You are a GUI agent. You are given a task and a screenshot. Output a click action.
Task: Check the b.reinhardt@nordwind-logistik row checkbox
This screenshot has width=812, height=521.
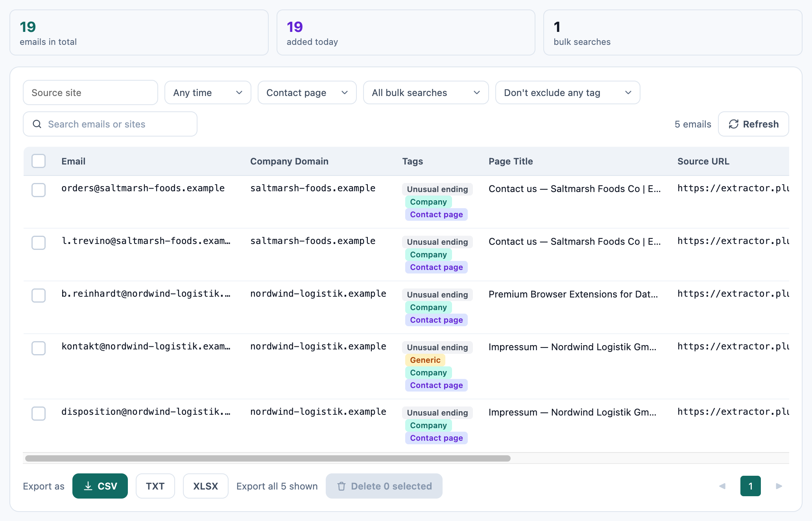[x=39, y=296]
